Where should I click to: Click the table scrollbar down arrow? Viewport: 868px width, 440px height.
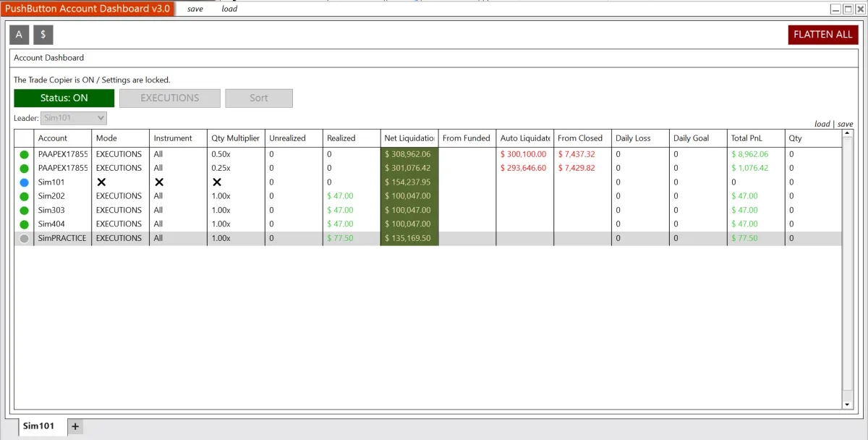pyautogui.click(x=848, y=404)
